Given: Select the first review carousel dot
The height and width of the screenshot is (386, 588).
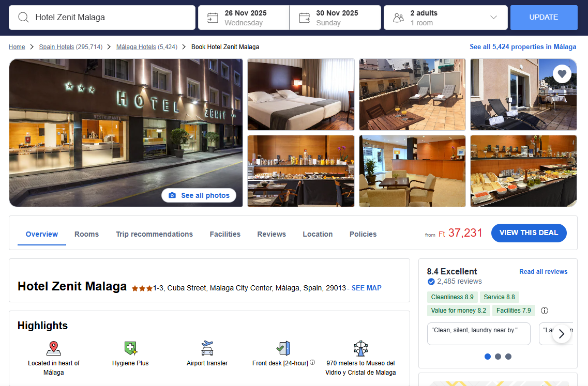Looking at the screenshot, I should point(488,357).
